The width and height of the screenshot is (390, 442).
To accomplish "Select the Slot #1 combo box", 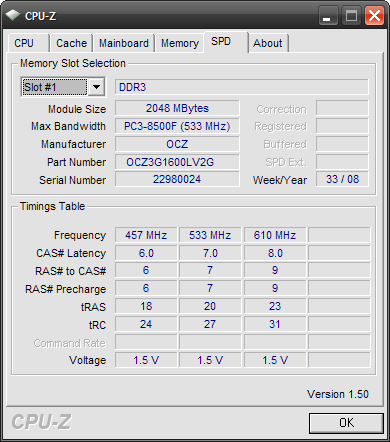I will [x=63, y=87].
